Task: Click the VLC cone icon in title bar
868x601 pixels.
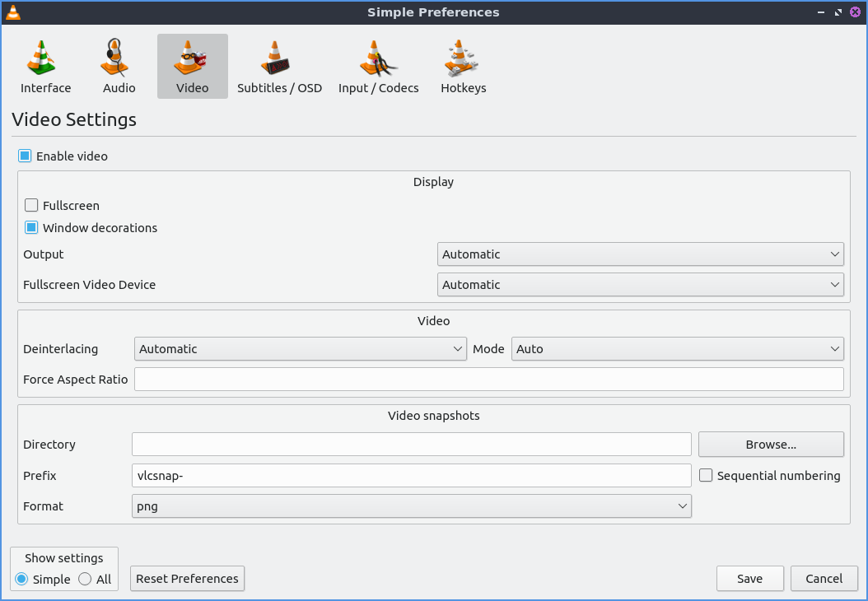Action: tap(13, 12)
